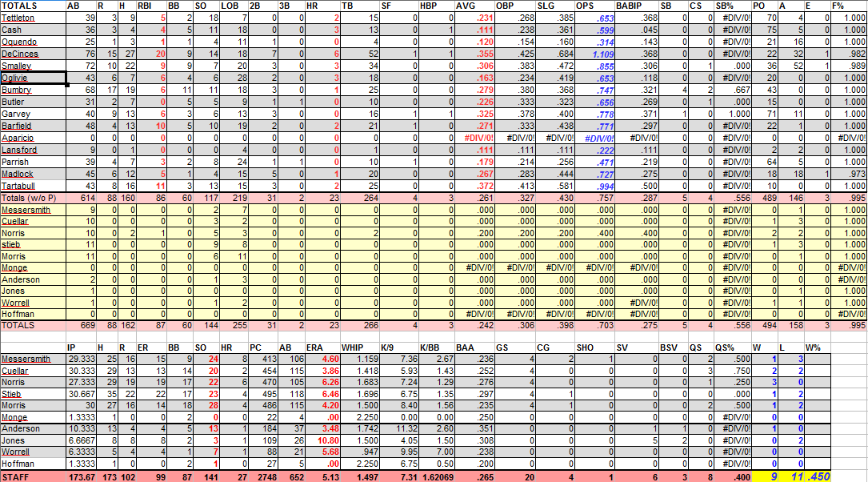
Task: Select DeCinces' RBI value of 20
Action: pyautogui.click(x=151, y=54)
